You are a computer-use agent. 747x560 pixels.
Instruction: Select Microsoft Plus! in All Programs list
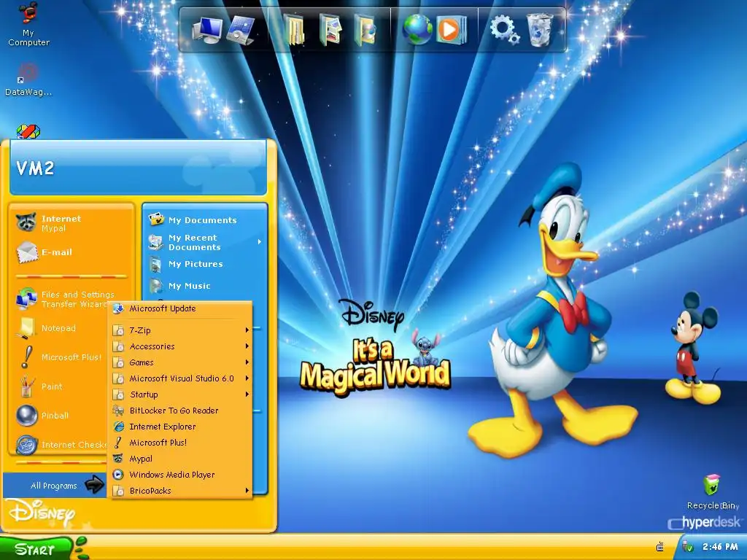pyautogui.click(x=181, y=443)
